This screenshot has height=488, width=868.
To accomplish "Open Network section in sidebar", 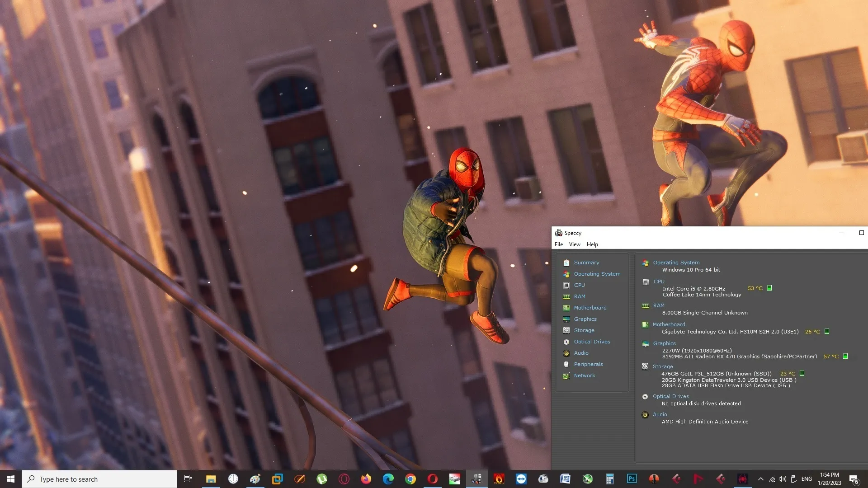I will tap(584, 375).
